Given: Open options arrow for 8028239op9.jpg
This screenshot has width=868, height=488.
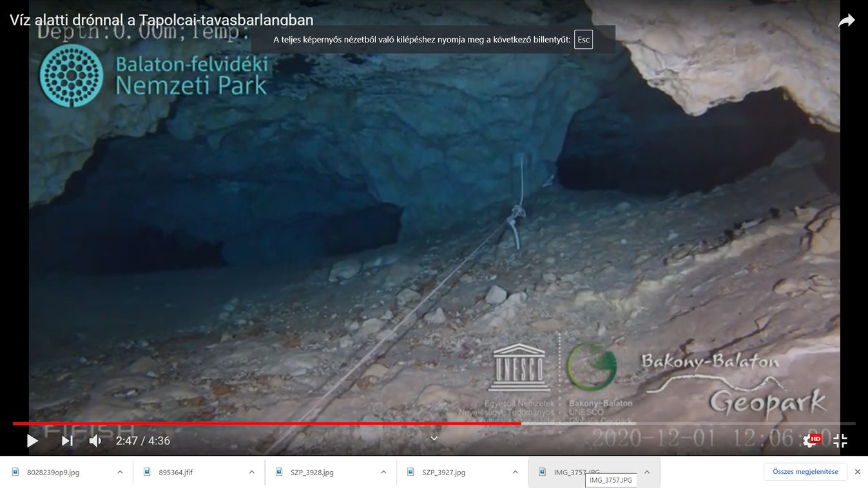Looking at the screenshot, I should 120,472.
